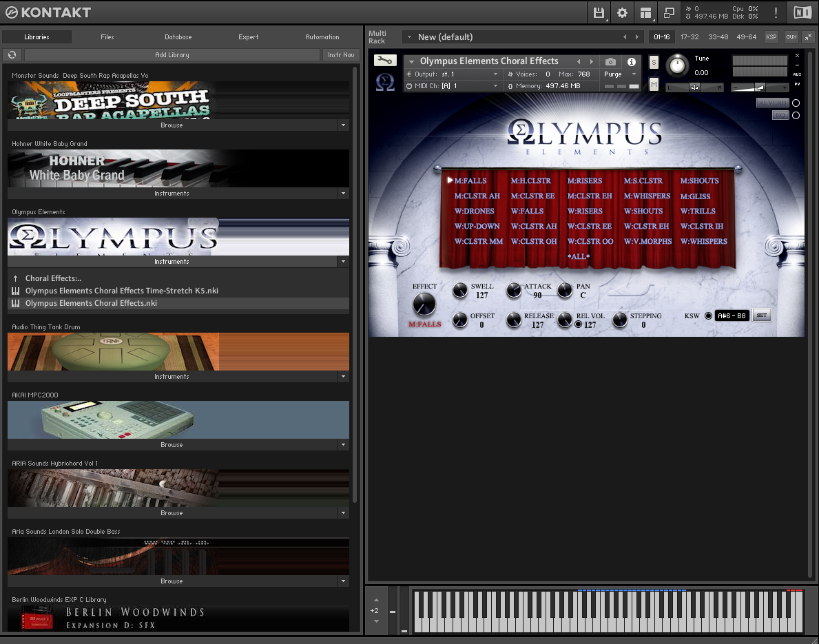Transpose keyboard octave up arrow
The width and height of the screenshot is (819, 644).
pos(377,600)
